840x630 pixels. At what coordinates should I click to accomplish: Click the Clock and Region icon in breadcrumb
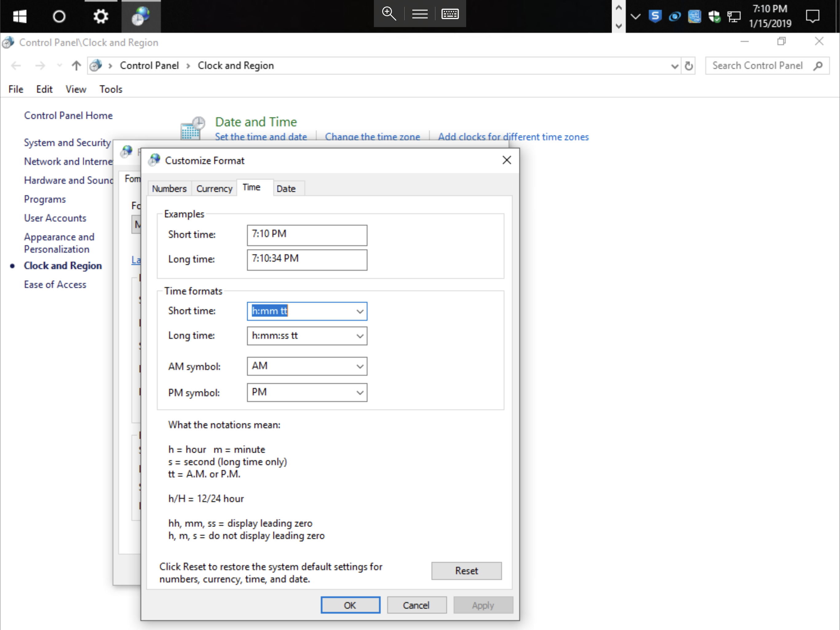97,66
